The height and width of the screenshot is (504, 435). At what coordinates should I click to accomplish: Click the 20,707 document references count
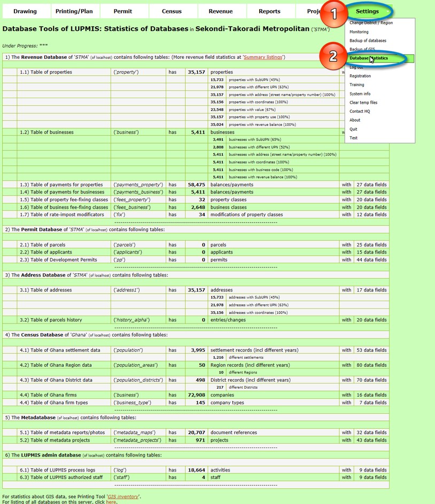pos(196,432)
